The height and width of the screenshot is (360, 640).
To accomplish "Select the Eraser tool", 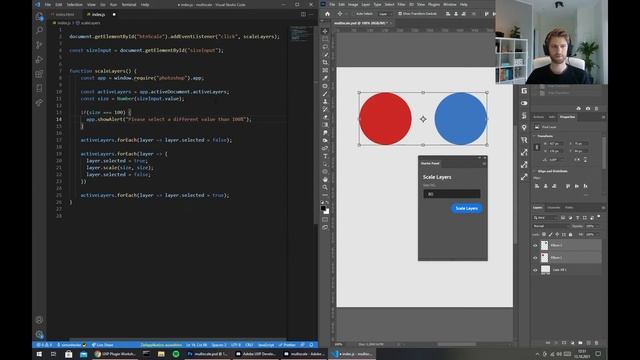I will click(325, 117).
